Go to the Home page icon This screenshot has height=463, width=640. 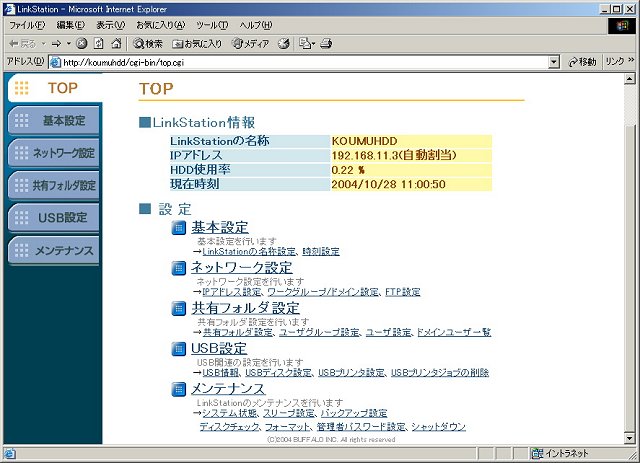pos(116,43)
